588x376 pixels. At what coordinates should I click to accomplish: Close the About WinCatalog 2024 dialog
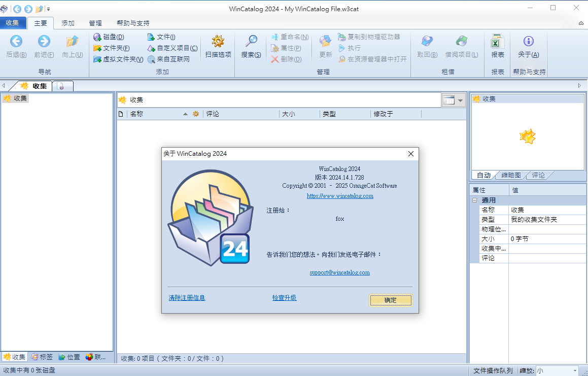click(x=410, y=154)
